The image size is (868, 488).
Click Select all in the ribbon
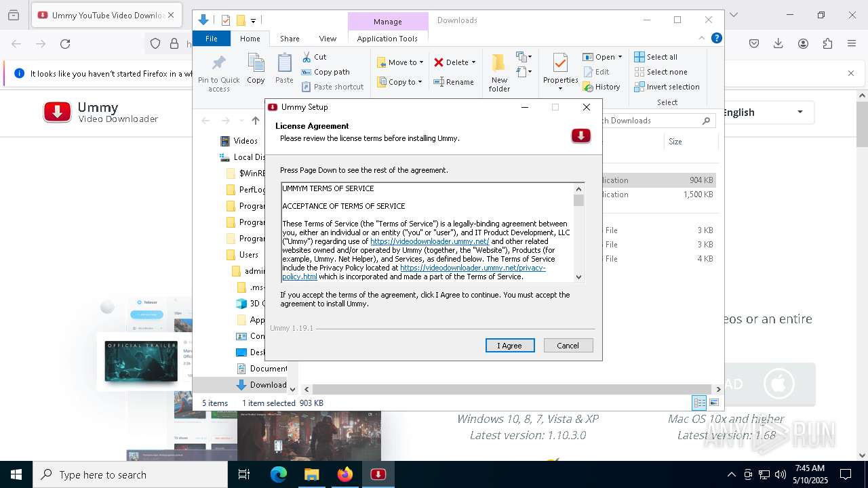click(x=656, y=57)
